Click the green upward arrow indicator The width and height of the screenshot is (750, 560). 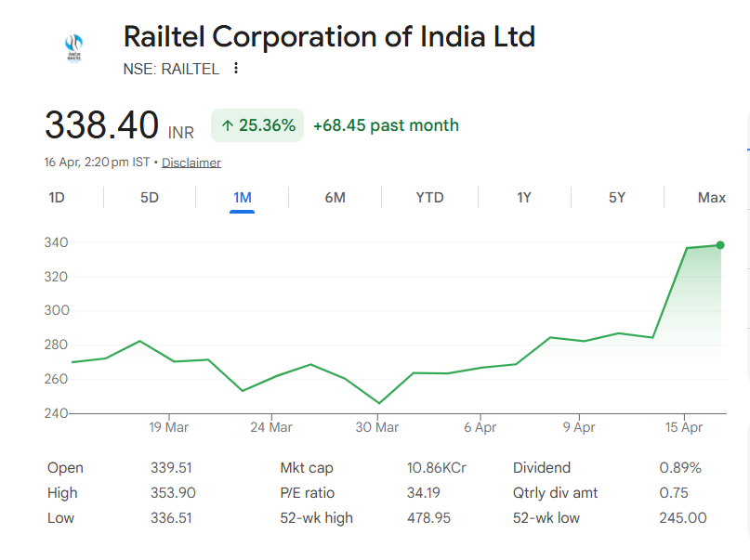point(228,124)
